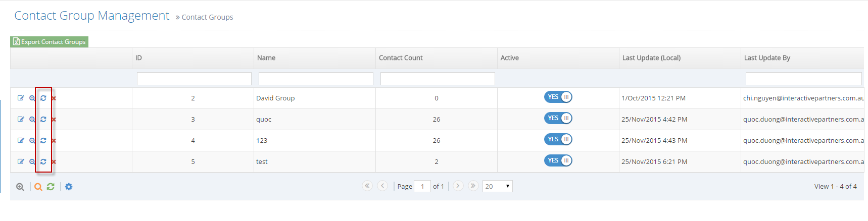The image size is (868, 221).
Task: Click view record magnifier in grid footer
Action: 20,187
